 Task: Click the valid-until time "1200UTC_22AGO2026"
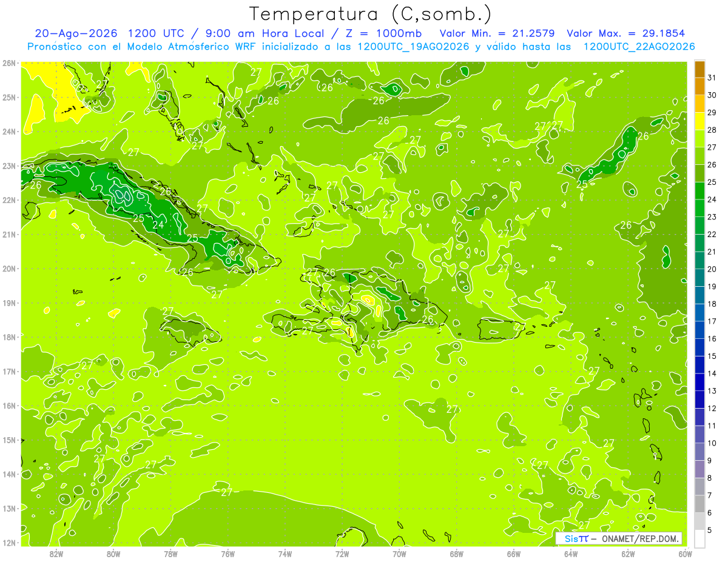[x=639, y=47]
